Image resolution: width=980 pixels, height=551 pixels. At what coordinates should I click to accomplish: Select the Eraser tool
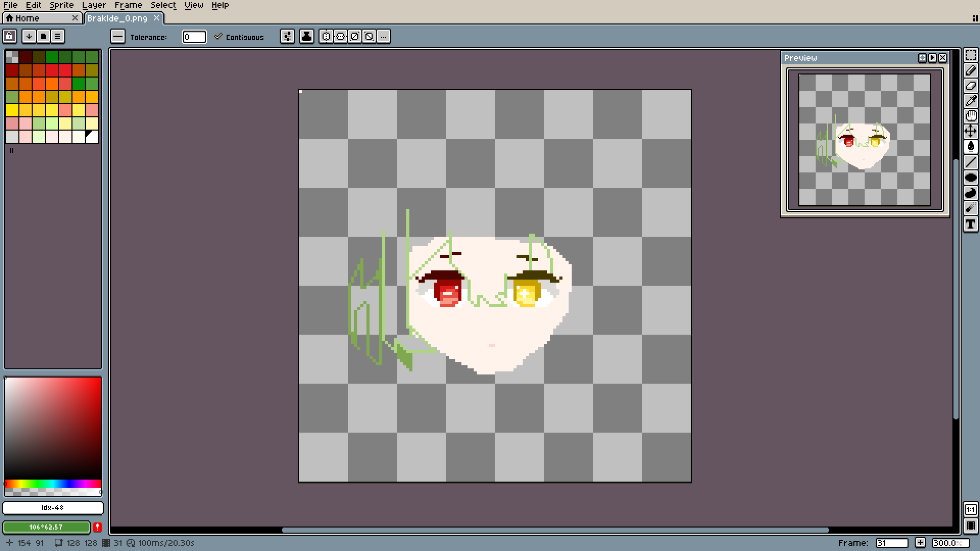pyautogui.click(x=970, y=86)
